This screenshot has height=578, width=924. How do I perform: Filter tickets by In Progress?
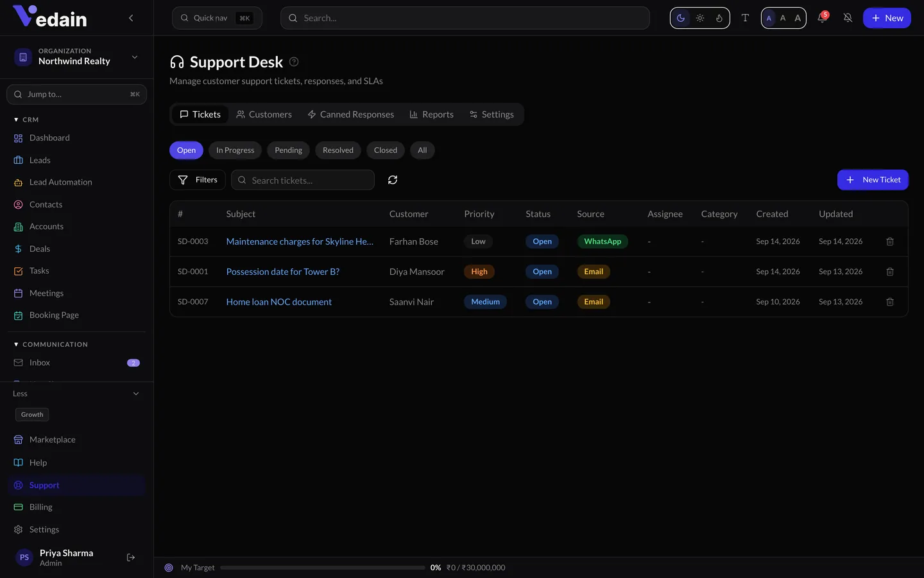point(235,150)
